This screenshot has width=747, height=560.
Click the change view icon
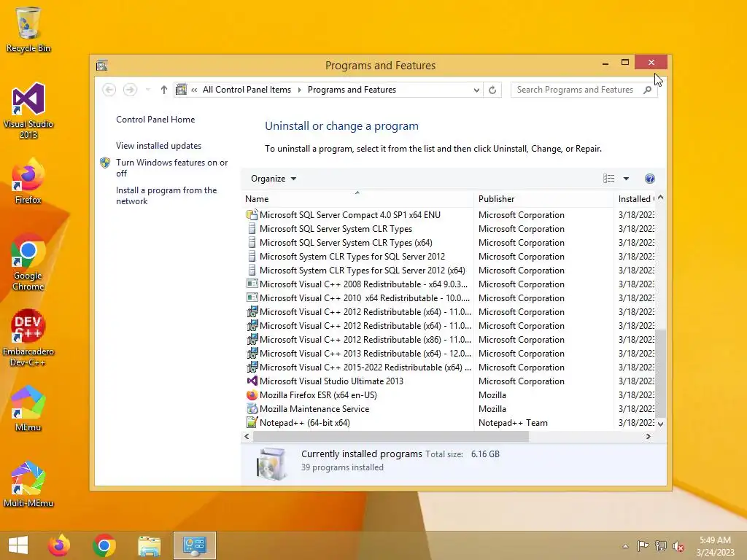[x=608, y=179]
